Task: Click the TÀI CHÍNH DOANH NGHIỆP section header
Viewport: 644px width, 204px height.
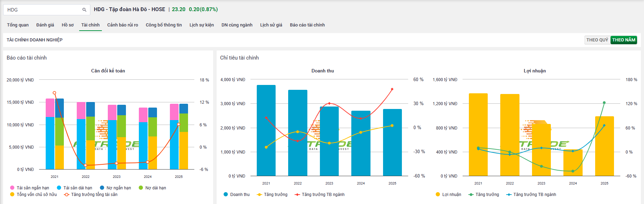Action: [35, 40]
